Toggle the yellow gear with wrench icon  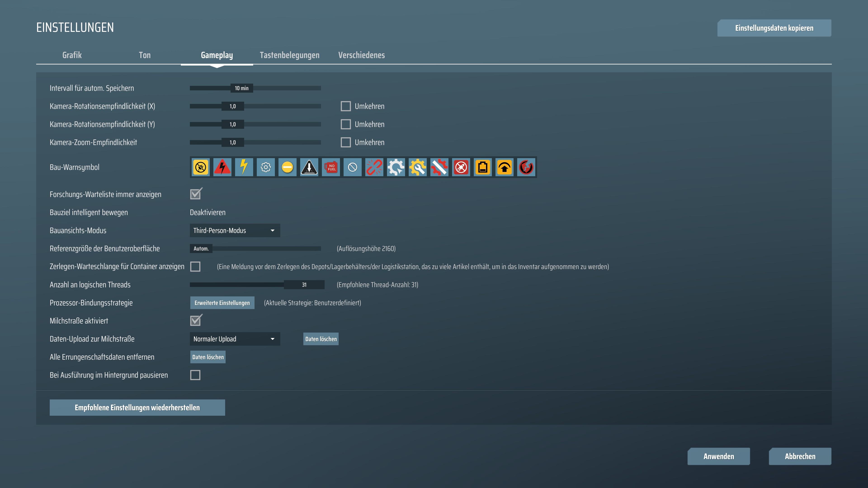click(417, 167)
